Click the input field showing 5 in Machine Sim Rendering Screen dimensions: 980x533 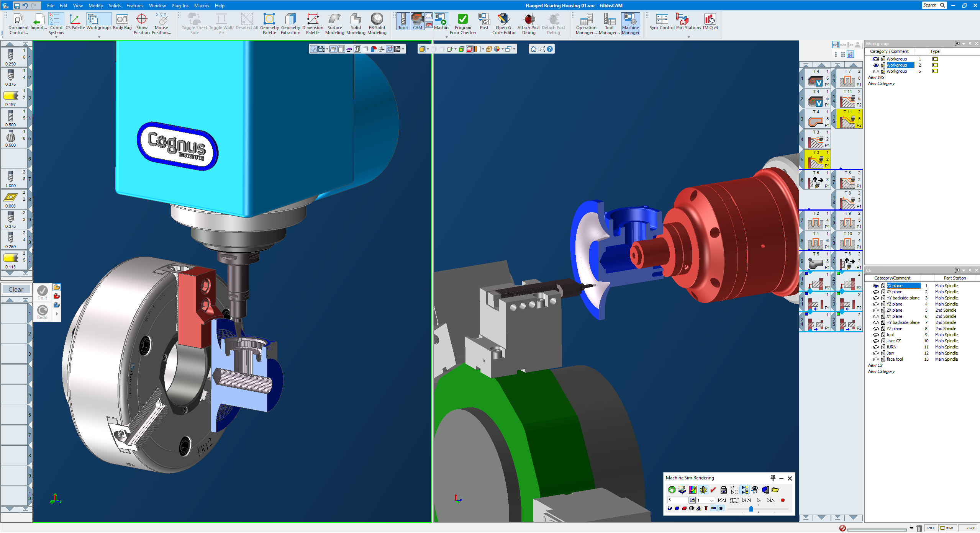pos(677,500)
